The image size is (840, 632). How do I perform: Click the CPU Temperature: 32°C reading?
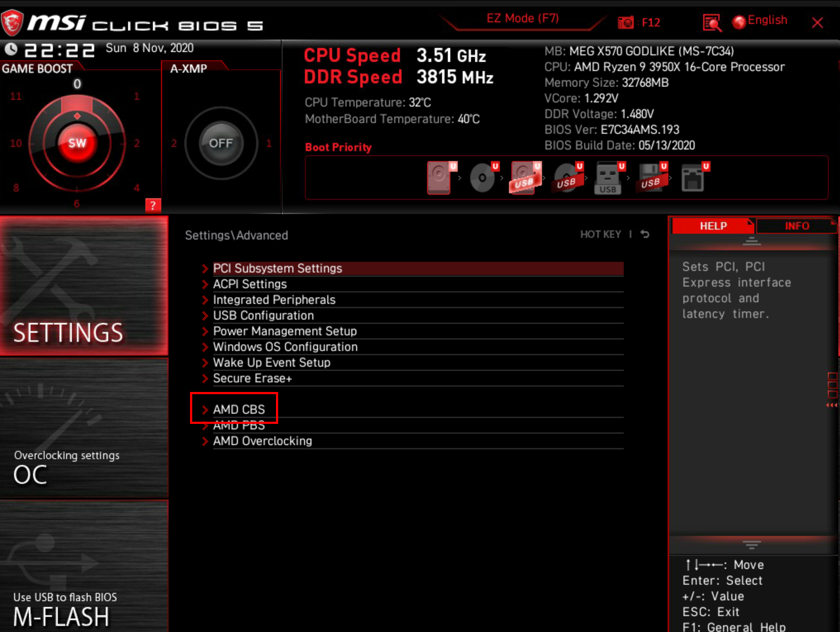pyautogui.click(x=368, y=103)
